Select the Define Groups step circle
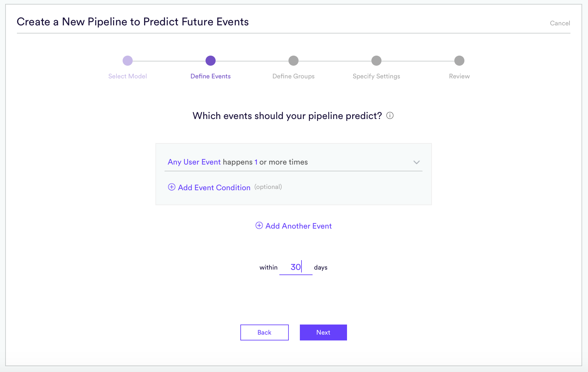Image resolution: width=588 pixels, height=372 pixels. [x=293, y=60]
